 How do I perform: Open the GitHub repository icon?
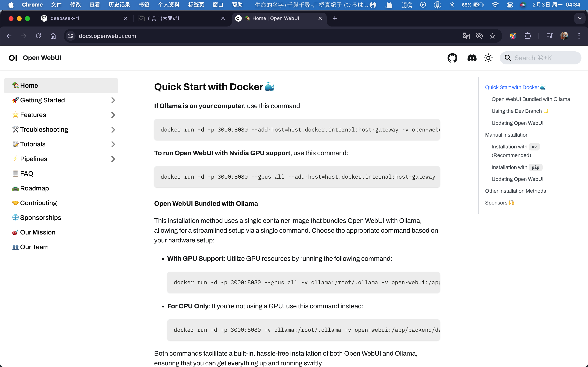tap(452, 58)
